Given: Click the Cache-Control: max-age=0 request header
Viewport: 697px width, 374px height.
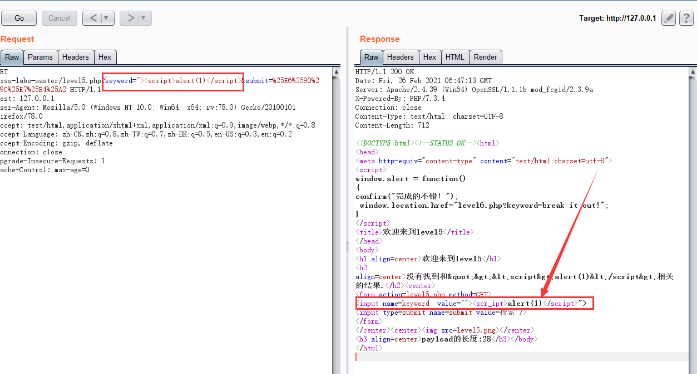Looking at the screenshot, I should coord(44,170).
